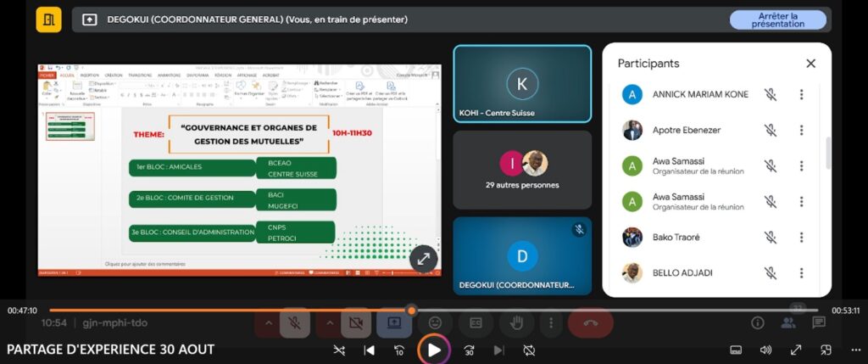Open the subtitles and captions icon in the player
Screen dimensions: 868x364
[736, 350]
